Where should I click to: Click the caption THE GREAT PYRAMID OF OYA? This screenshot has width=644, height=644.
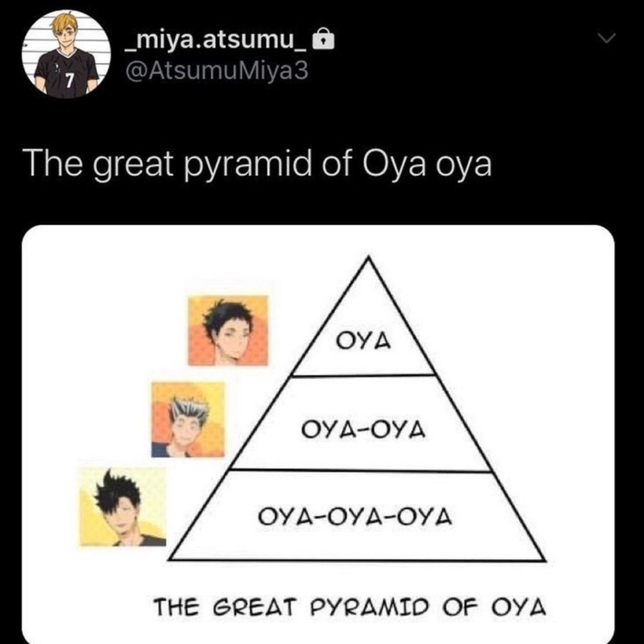pos(350,607)
